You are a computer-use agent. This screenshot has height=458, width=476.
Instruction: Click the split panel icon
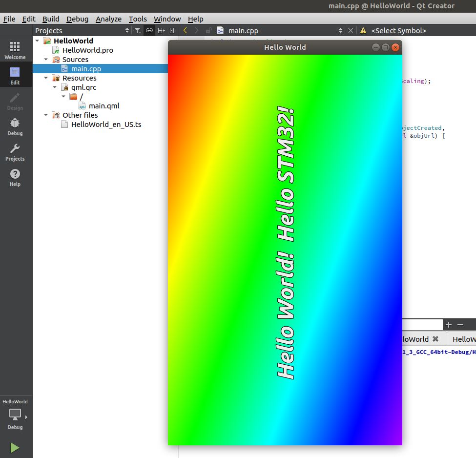pyautogui.click(x=161, y=30)
